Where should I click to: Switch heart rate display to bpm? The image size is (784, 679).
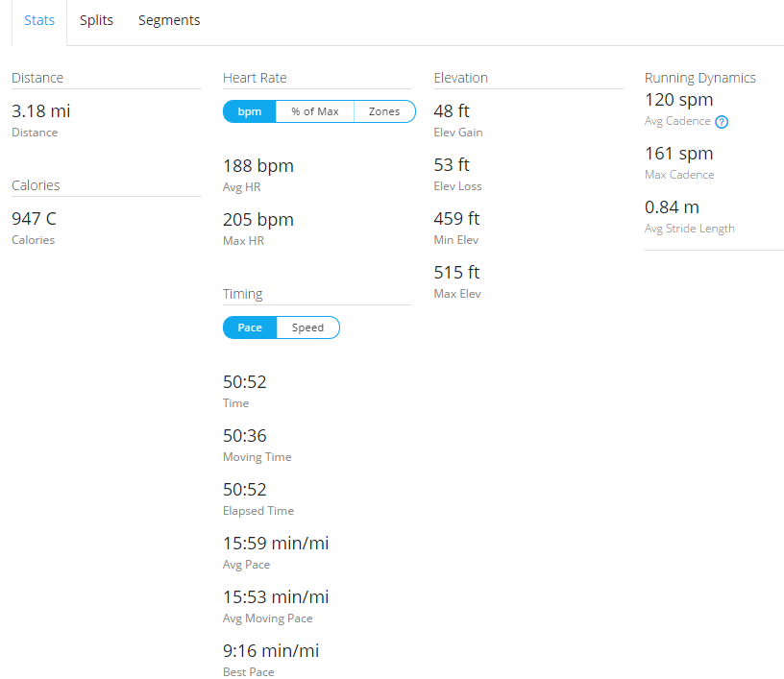pos(250,111)
